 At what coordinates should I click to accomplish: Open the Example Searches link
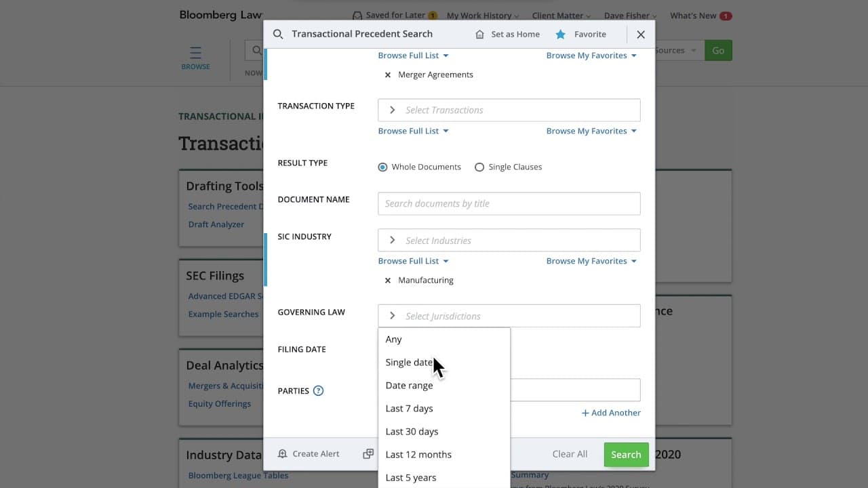click(223, 314)
